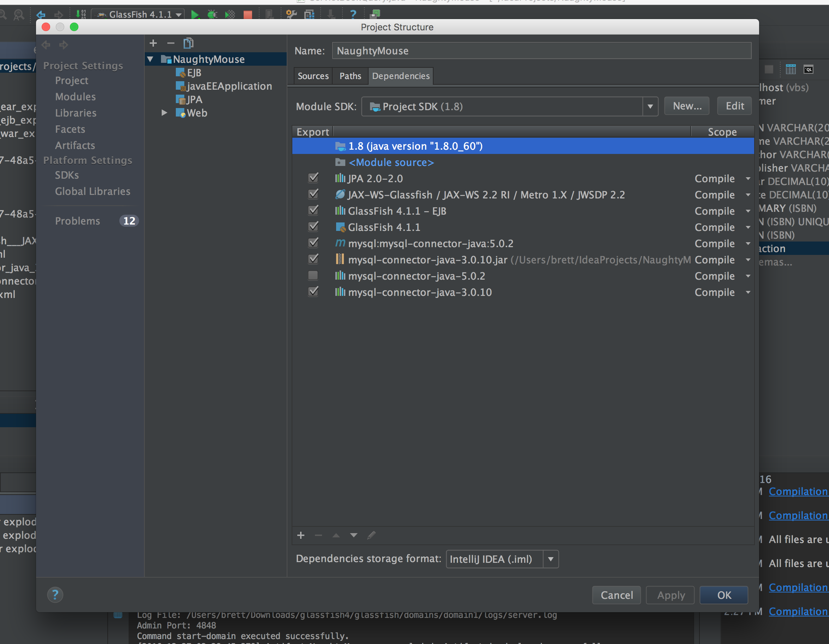Move the dependency up with the up arrow
829x644 pixels.
[x=336, y=535]
